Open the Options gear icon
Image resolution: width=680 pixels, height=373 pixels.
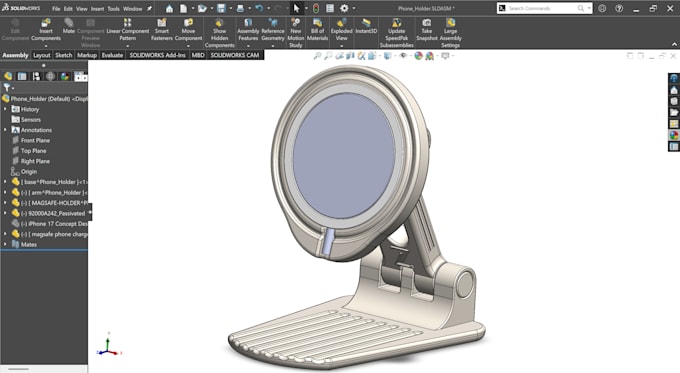pos(344,8)
